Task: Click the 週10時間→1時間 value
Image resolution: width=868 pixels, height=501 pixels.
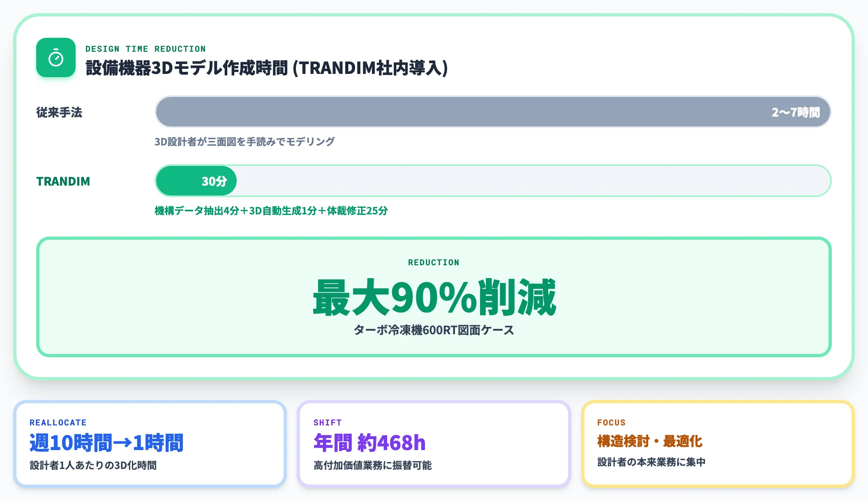Action: tap(106, 443)
